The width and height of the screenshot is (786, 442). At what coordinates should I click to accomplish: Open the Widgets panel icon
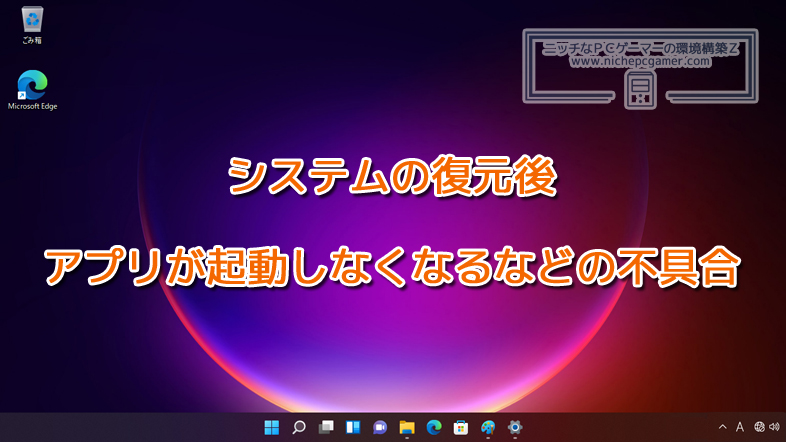pos(353,427)
